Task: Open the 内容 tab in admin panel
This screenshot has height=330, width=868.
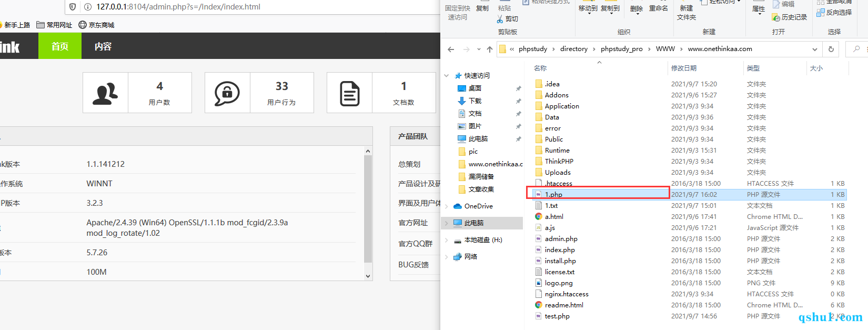Action: tap(103, 46)
